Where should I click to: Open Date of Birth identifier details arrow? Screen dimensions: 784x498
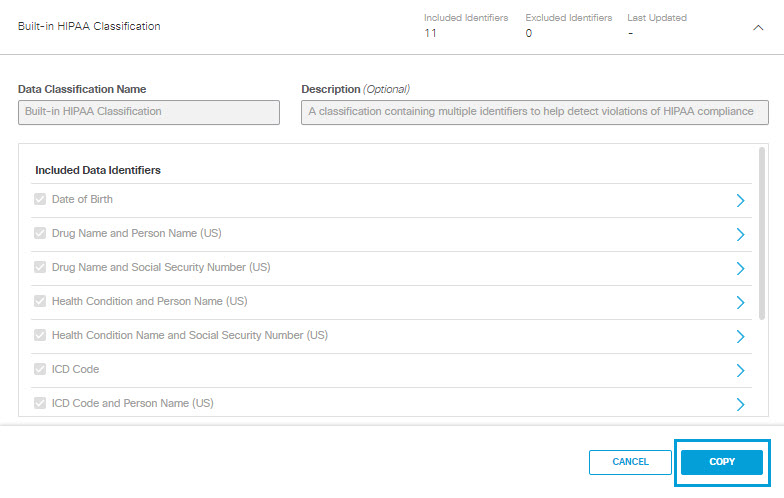point(740,200)
